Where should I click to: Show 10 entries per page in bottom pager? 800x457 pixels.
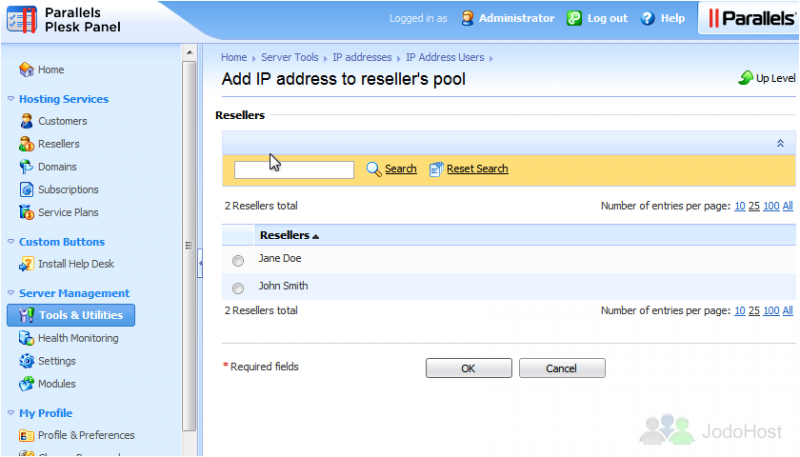[740, 311]
